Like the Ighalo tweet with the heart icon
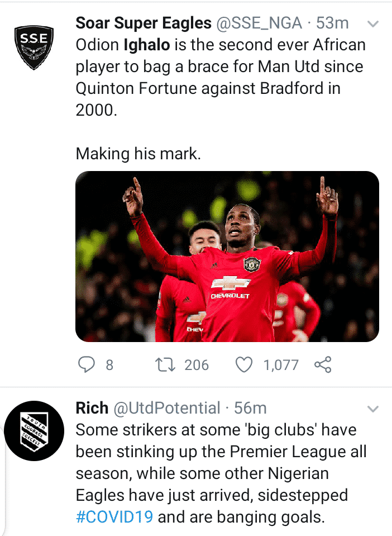The width and height of the screenshot is (392, 536). pyautogui.click(x=243, y=365)
